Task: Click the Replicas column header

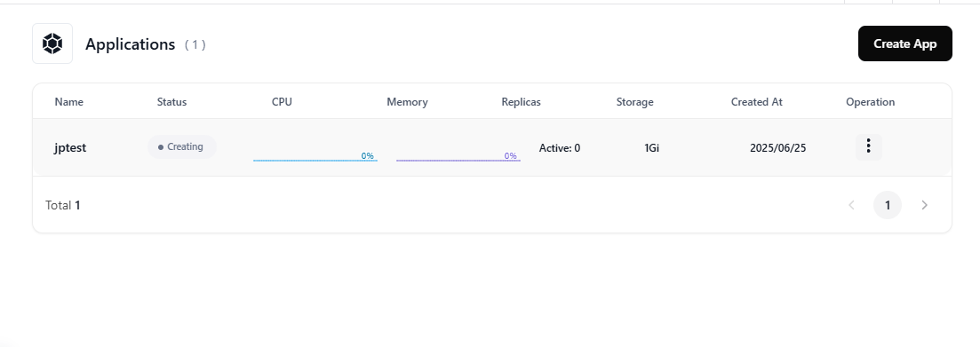Action: click(x=522, y=102)
